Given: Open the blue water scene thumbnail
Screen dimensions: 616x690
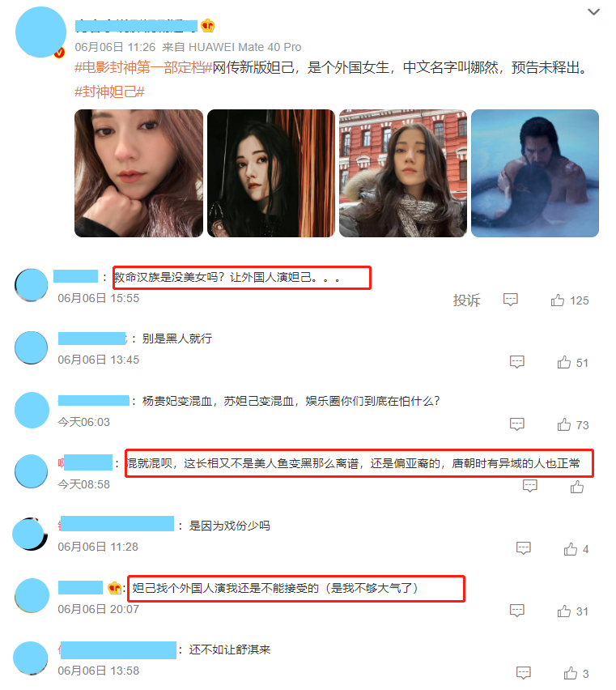Looking at the screenshot, I should coord(535,173).
